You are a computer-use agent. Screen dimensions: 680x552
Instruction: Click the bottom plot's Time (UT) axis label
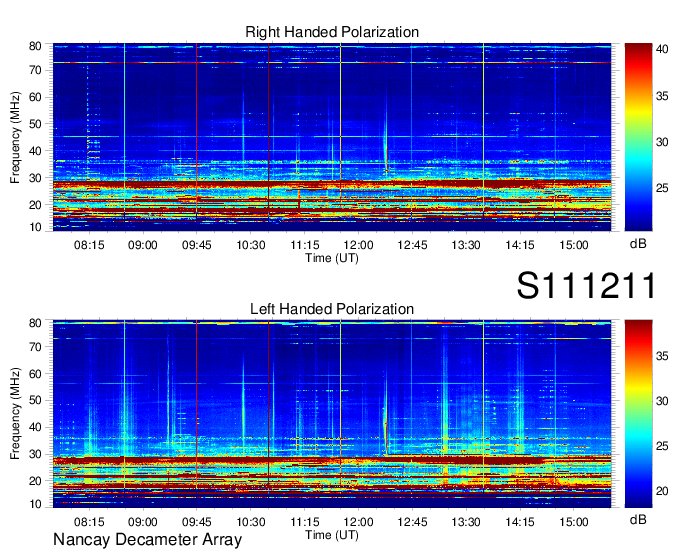(332, 535)
